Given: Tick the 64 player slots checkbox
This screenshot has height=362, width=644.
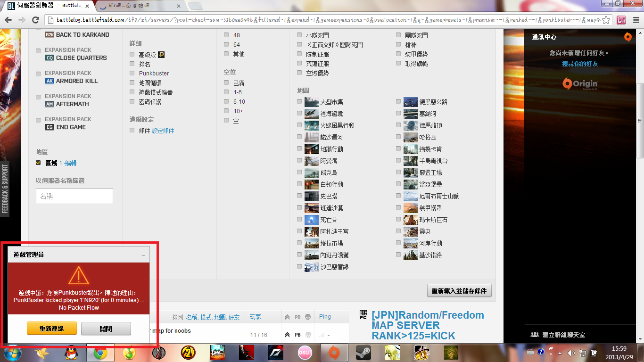Looking at the screenshot, I should [226, 44].
